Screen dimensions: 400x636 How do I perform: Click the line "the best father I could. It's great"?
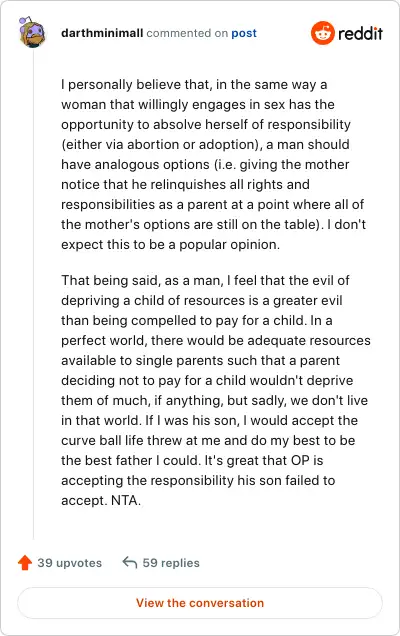pyautogui.click(x=192, y=460)
